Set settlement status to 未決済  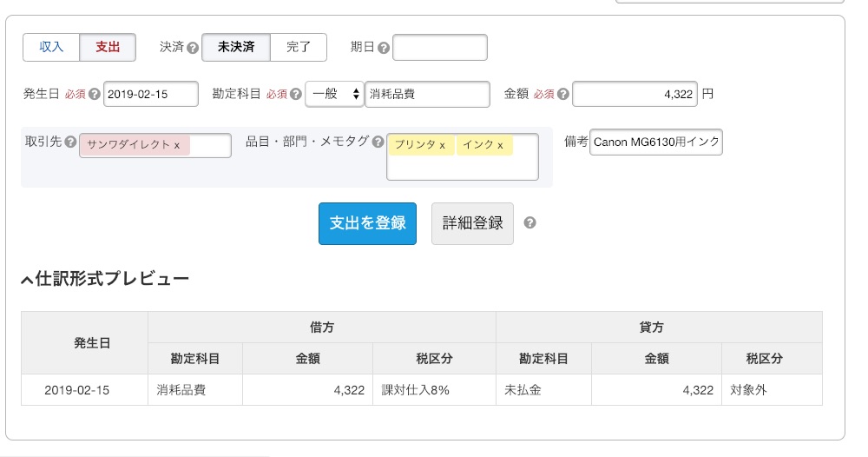coord(236,47)
